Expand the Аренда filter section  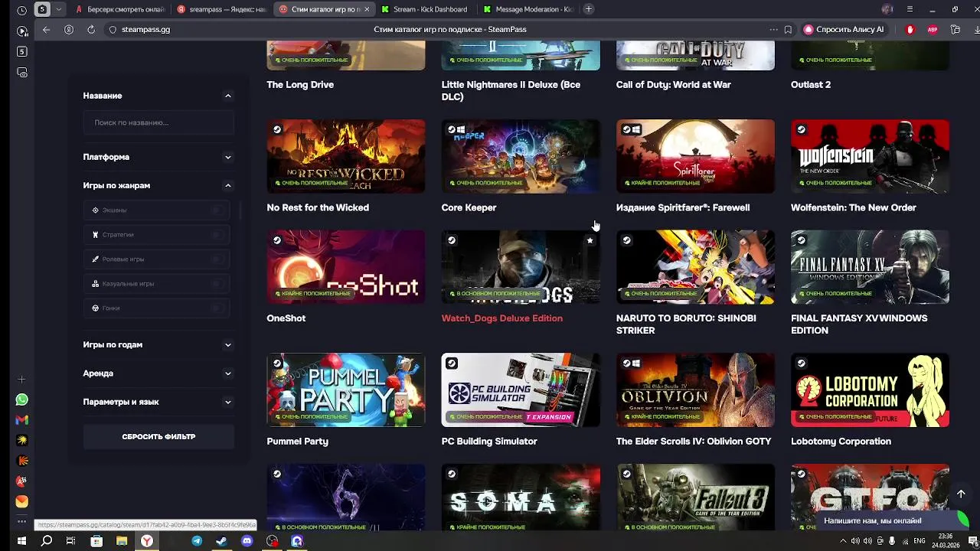(227, 373)
